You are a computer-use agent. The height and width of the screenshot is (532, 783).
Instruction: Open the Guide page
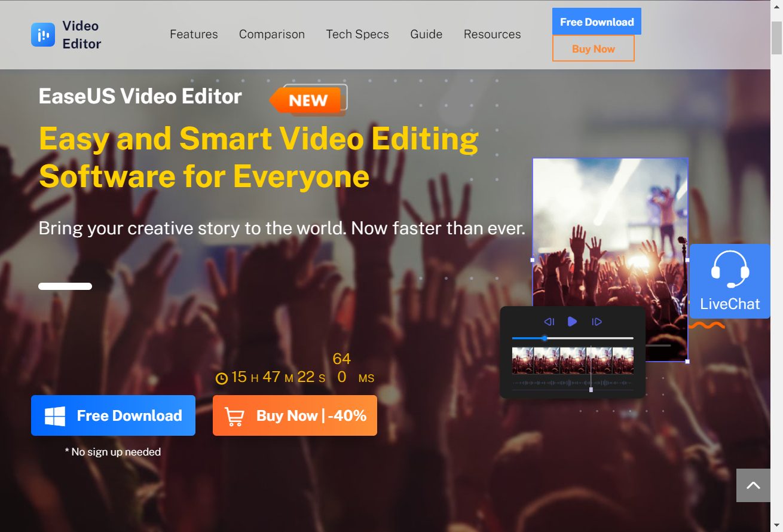click(x=426, y=34)
